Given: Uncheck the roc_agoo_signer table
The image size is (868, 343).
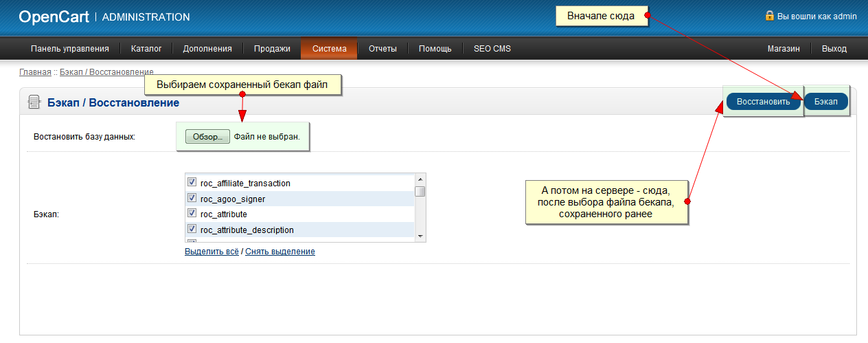Looking at the screenshot, I should coord(192,198).
